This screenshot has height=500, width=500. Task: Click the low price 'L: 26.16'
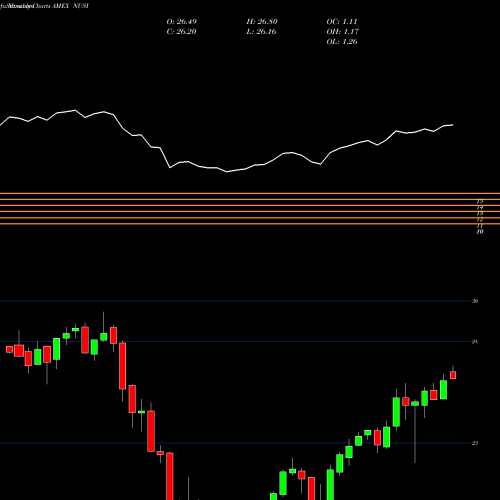261,32
